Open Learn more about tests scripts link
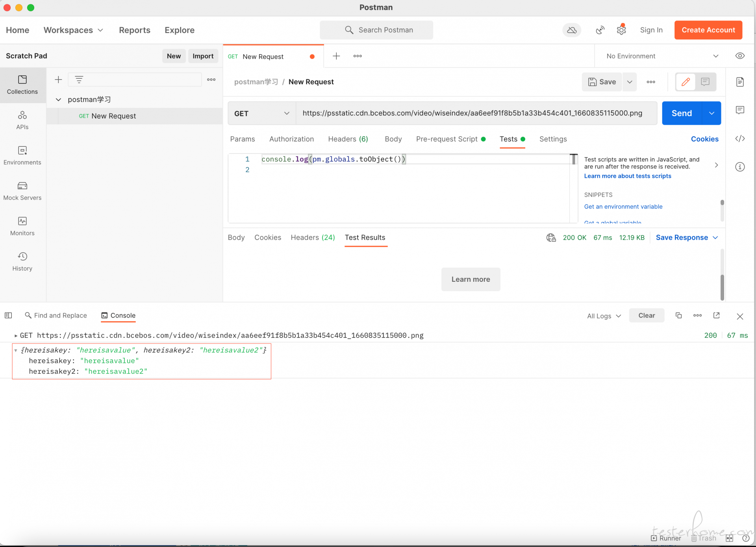Image resolution: width=756 pixels, height=547 pixels. click(x=628, y=176)
